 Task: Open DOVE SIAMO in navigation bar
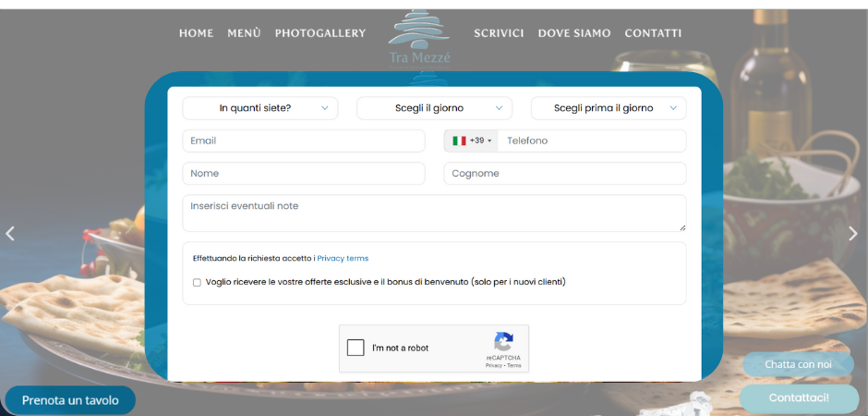coord(573,33)
